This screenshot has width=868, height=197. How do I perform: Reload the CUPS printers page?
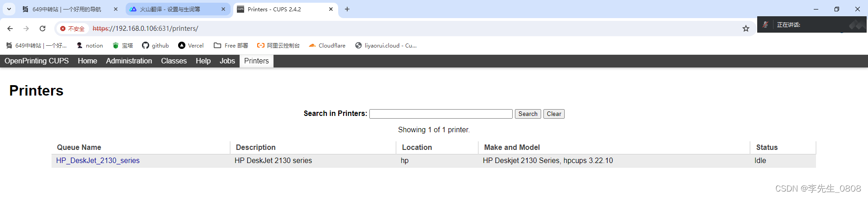point(42,29)
